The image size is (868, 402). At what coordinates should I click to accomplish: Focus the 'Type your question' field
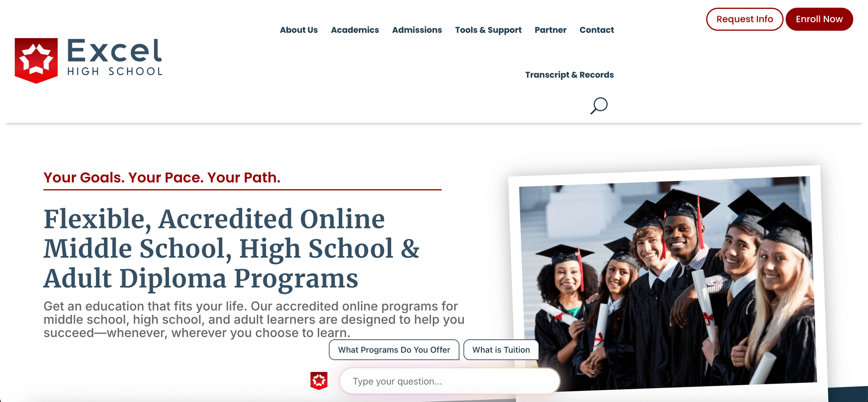pyautogui.click(x=450, y=381)
